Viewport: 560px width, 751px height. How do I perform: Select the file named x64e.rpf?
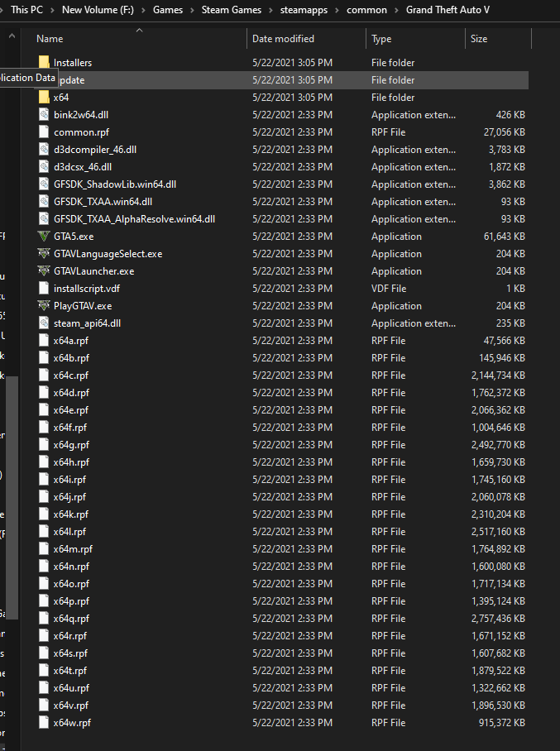pos(71,410)
